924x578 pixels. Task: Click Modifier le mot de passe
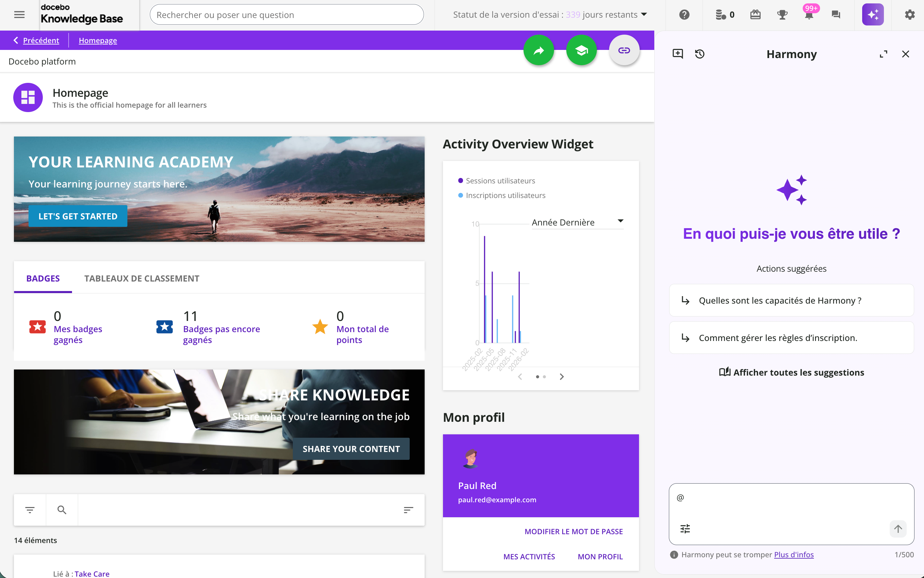click(573, 531)
